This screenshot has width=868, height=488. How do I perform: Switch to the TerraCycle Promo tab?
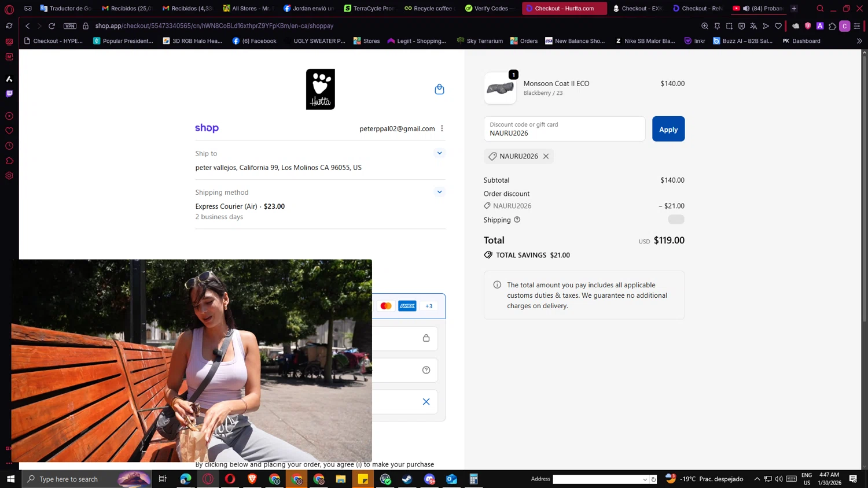click(x=369, y=8)
